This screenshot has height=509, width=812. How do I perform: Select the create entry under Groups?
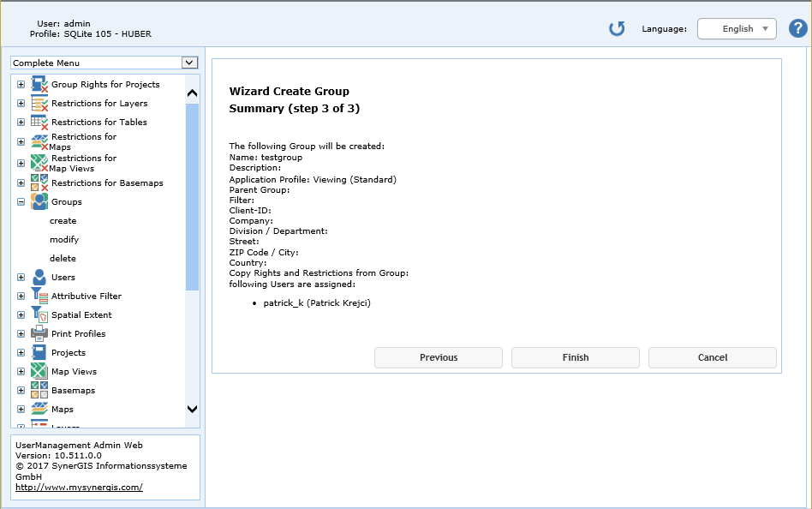point(63,220)
